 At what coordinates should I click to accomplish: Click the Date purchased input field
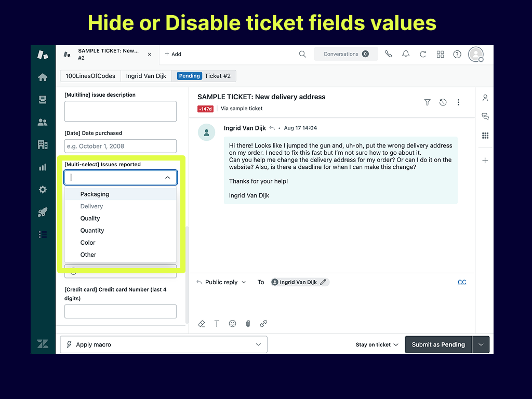coord(121,146)
